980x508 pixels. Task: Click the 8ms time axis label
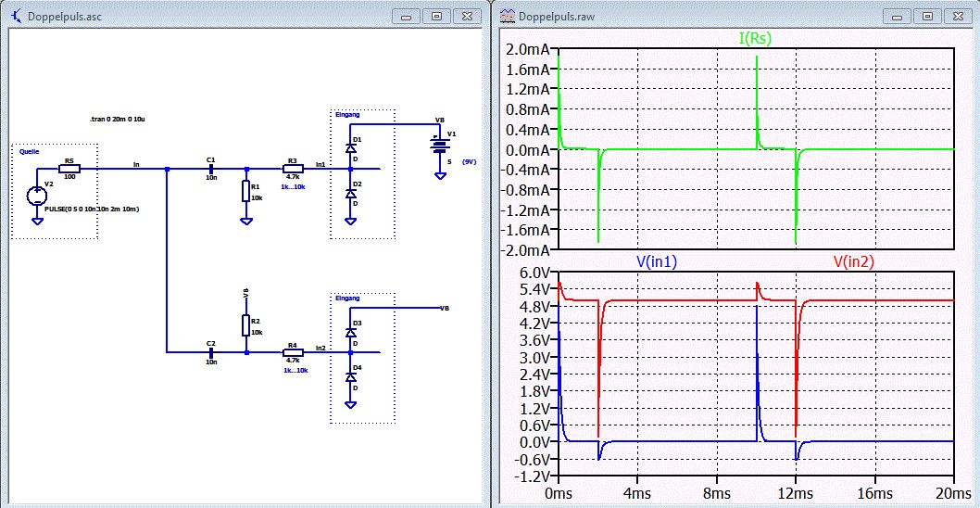717,492
